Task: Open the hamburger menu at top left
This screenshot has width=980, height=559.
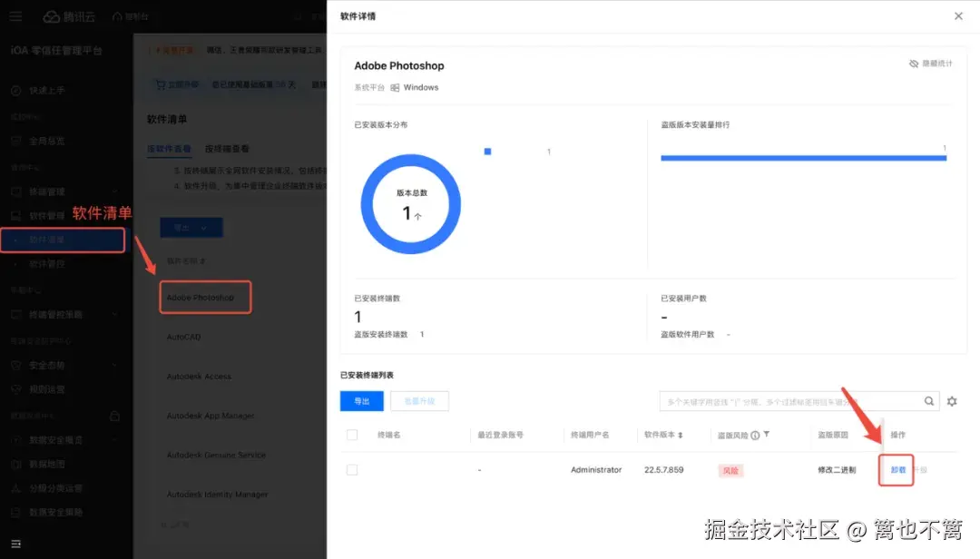Action: (16, 15)
